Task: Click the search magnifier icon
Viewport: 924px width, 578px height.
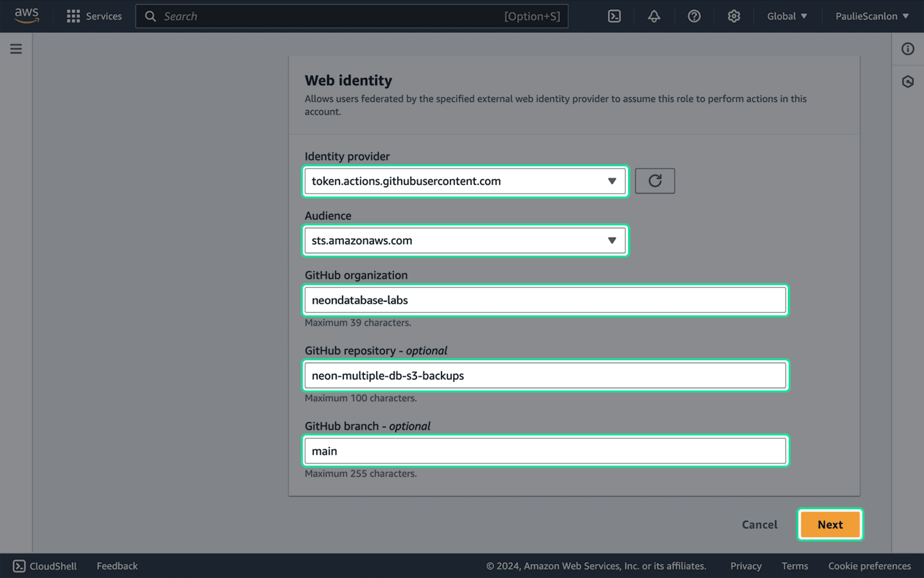Action: coord(151,16)
